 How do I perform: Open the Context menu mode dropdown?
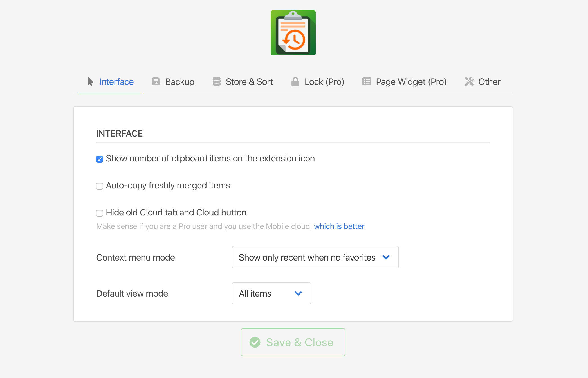[315, 257]
